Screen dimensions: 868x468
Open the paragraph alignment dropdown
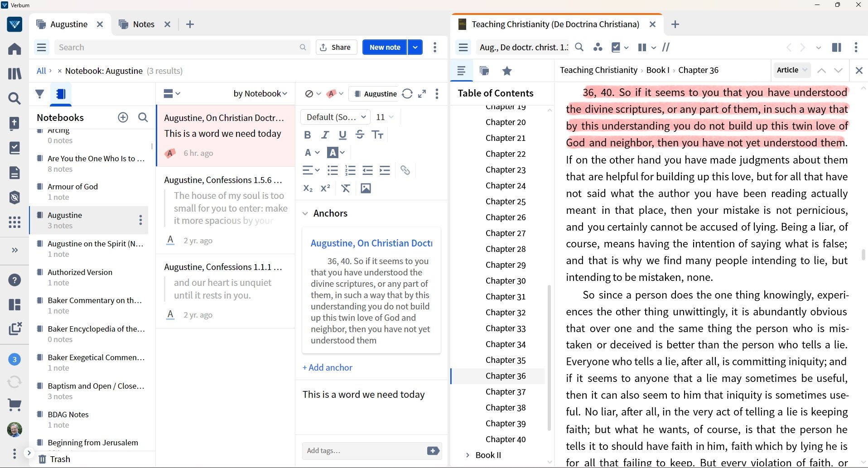click(x=311, y=170)
